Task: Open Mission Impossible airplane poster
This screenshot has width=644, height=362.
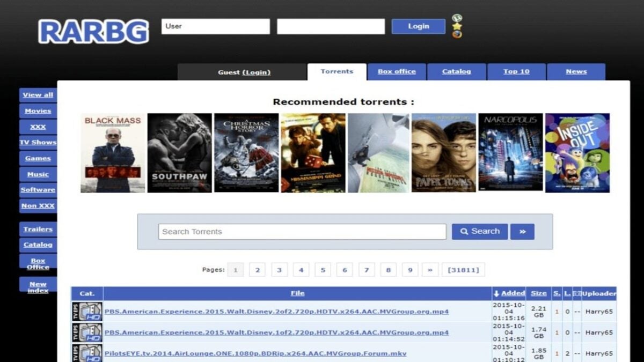Action: click(379, 153)
